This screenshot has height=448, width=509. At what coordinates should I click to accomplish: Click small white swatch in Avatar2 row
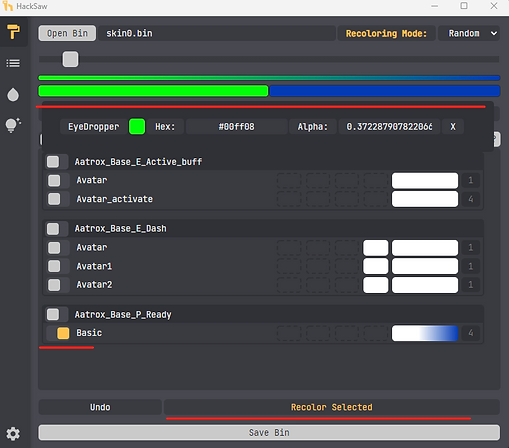(x=376, y=285)
